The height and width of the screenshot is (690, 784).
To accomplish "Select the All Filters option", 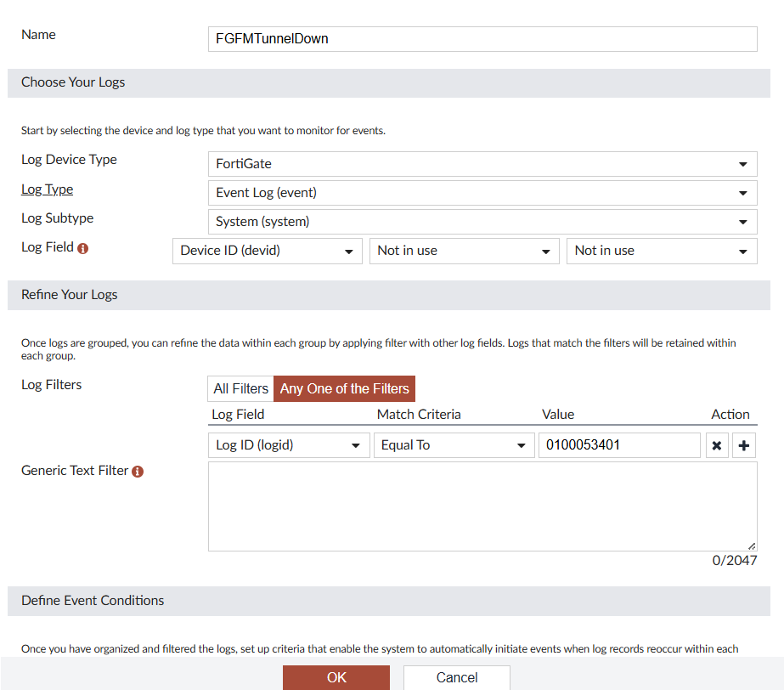I will [240, 389].
